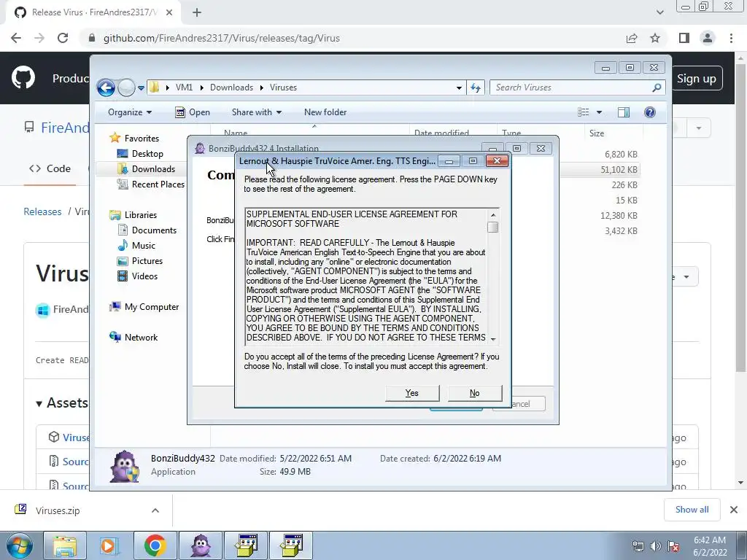Sort files by the Size column
This screenshot has height=560, width=747.
coord(597,133)
